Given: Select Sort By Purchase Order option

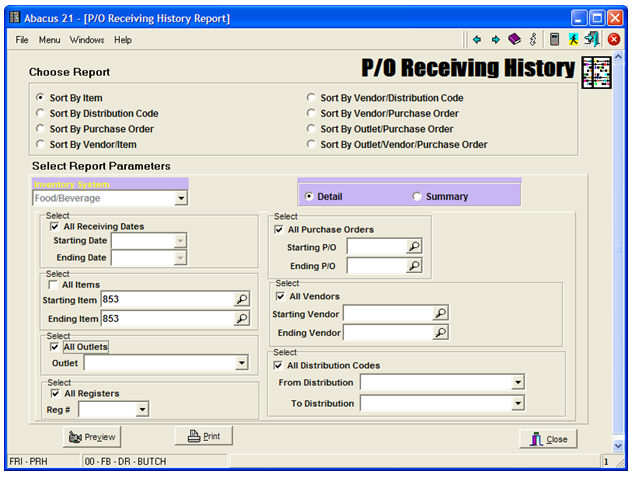Looking at the screenshot, I should point(40,129).
